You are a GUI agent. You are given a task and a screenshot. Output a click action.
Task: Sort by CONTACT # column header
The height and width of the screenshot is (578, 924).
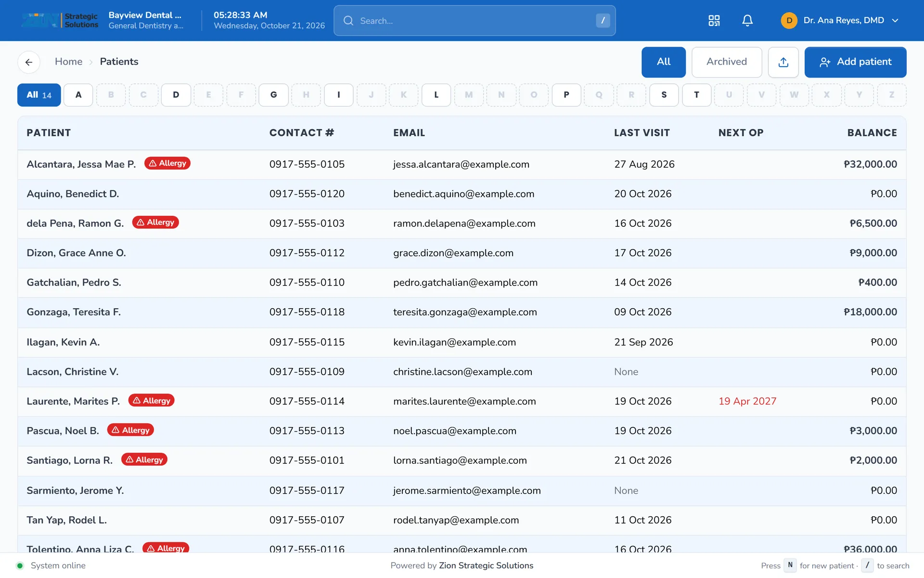coord(301,133)
